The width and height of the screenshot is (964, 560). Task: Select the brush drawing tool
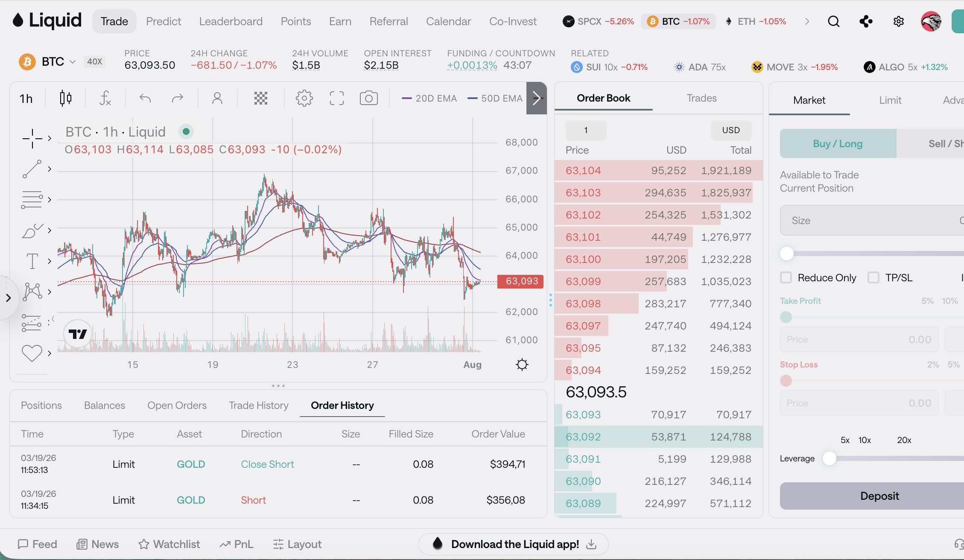32,230
